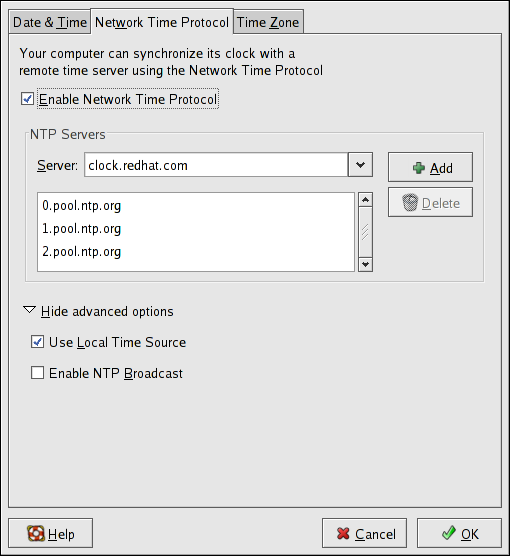
Task: Click the trash can Delete icon
Action: (x=410, y=202)
